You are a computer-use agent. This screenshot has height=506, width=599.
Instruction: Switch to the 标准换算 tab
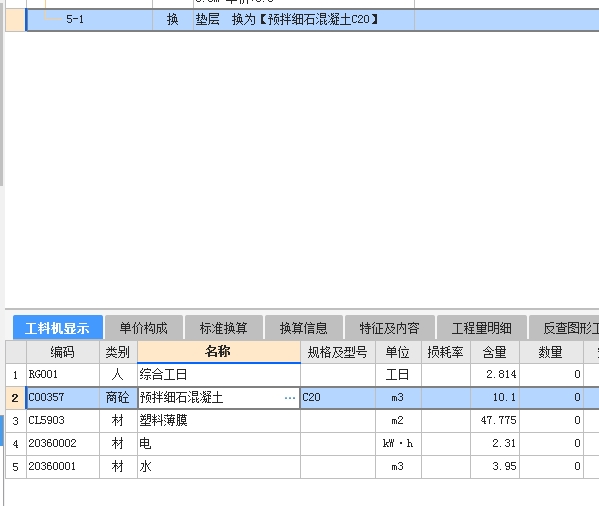pos(223,328)
